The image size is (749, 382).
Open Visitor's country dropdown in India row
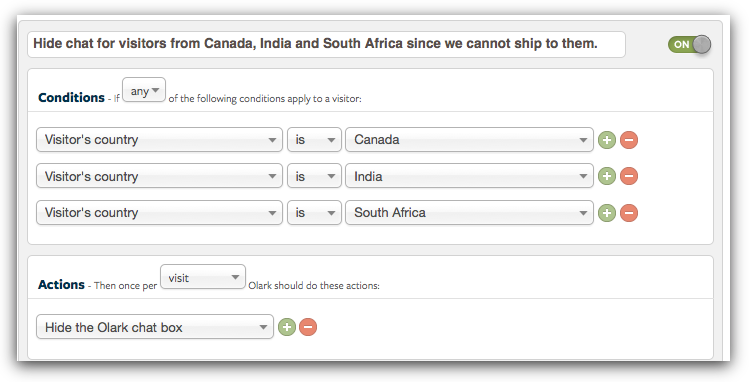(159, 176)
